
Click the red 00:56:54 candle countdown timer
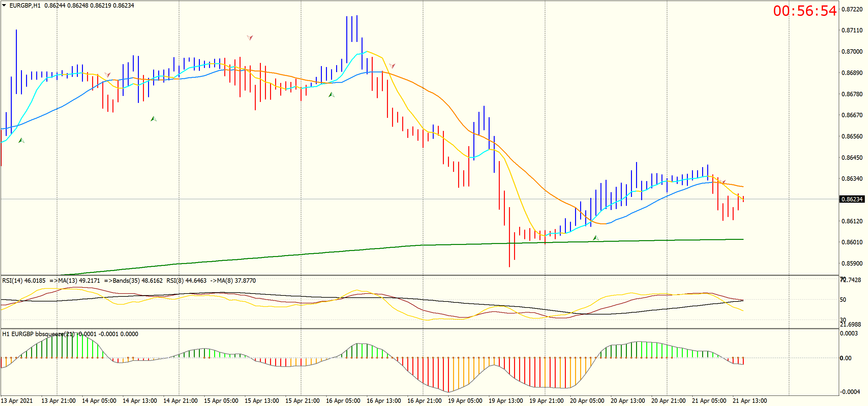click(x=804, y=11)
